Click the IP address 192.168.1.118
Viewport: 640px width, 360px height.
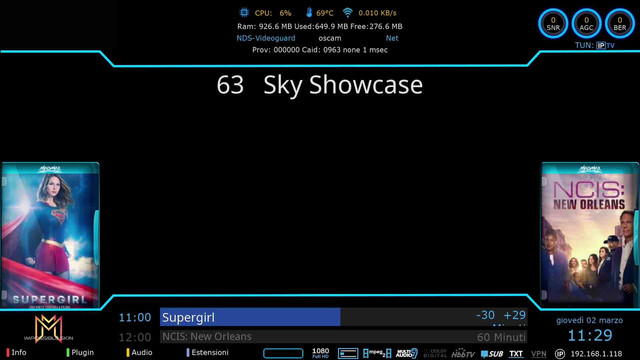pos(596,354)
